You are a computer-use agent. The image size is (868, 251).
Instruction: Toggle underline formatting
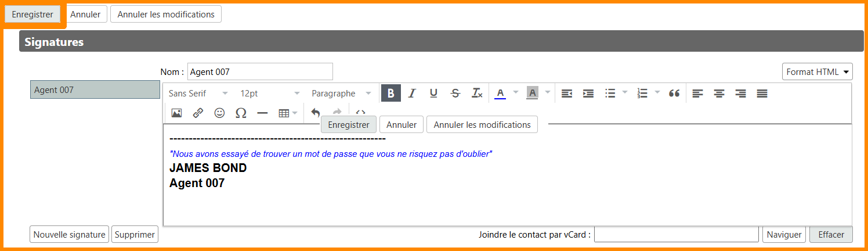(433, 94)
